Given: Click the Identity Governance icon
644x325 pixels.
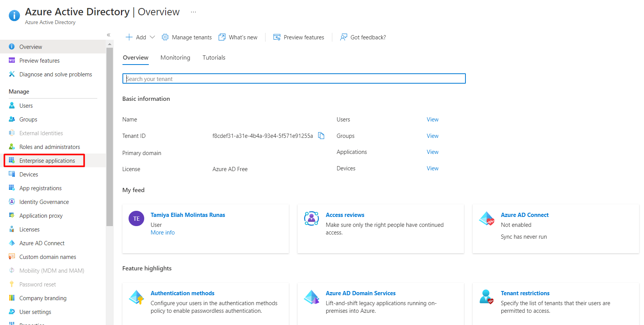Looking at the screenshot, I should [12, 202].
